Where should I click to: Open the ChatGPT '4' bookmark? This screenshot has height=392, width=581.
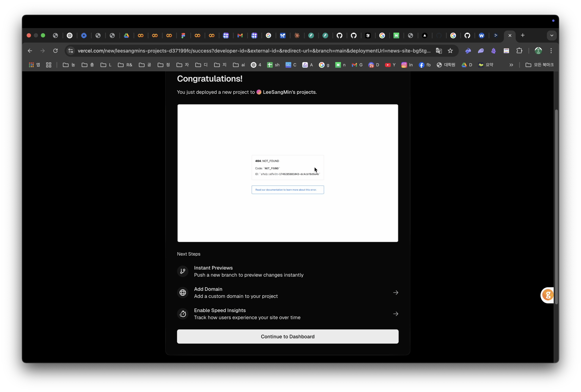pyautogui.click(x=256, y=65)
